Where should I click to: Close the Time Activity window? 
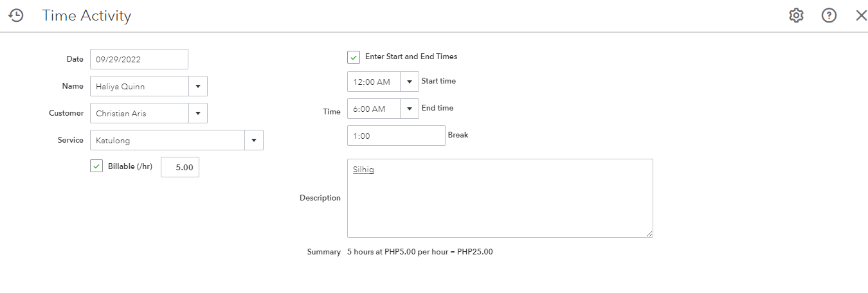click(x=861, y=15)
